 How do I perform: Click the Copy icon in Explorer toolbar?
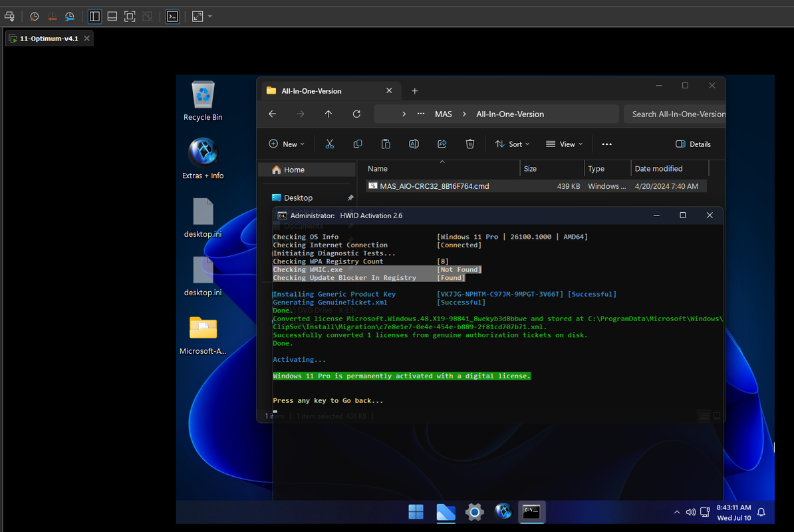(358, 144)
